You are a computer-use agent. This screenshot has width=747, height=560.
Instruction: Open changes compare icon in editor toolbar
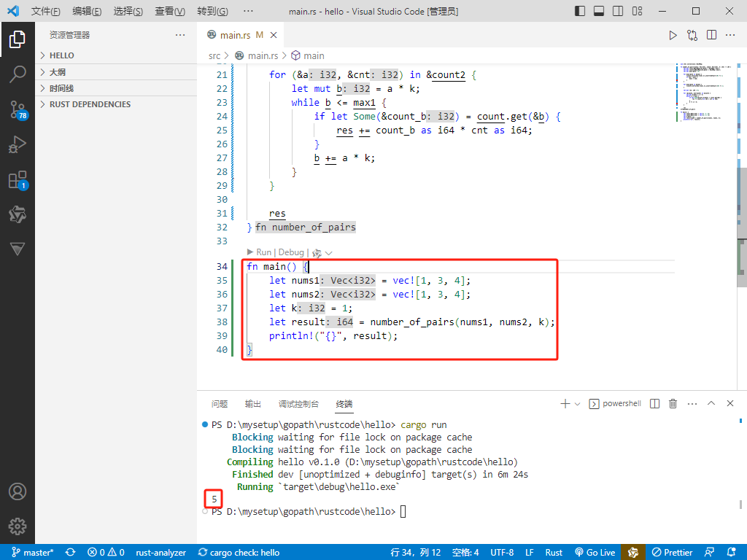click(x=692, y=35)
